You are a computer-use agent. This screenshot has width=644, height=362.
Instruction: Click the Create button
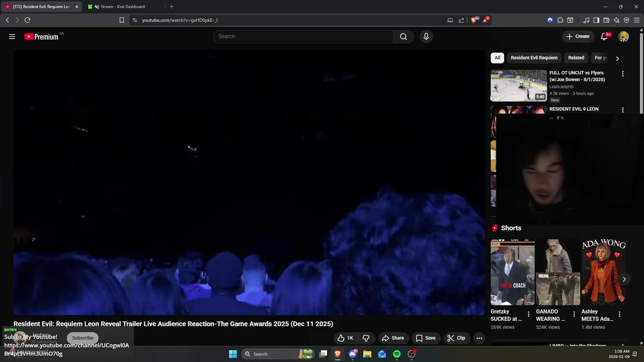(578, 36)
